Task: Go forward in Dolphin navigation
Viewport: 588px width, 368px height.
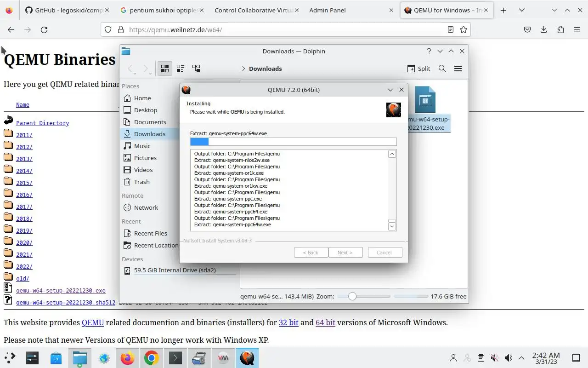Action: 146,69
